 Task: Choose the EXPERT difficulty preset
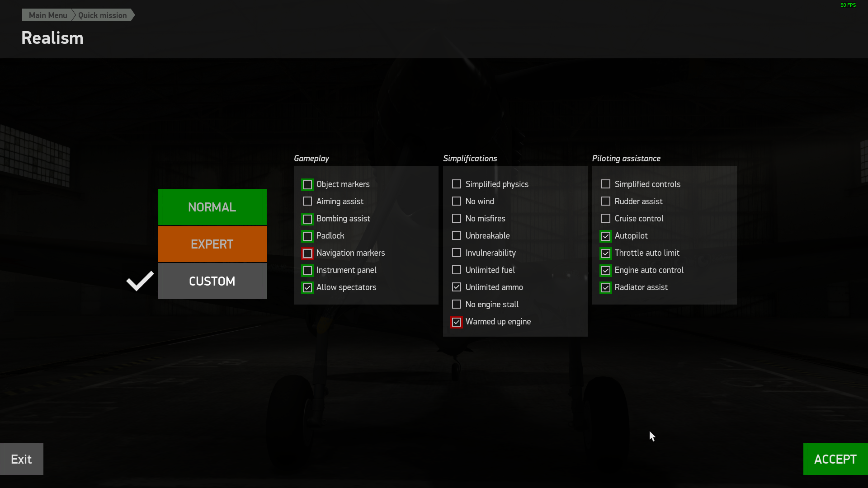tap(212, 244)
